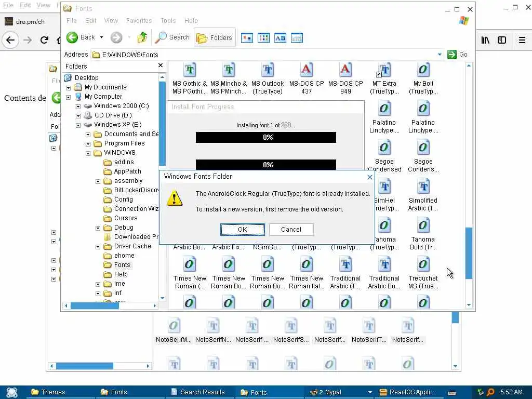
Task: Click the second install progress bar
Action: 266,165
